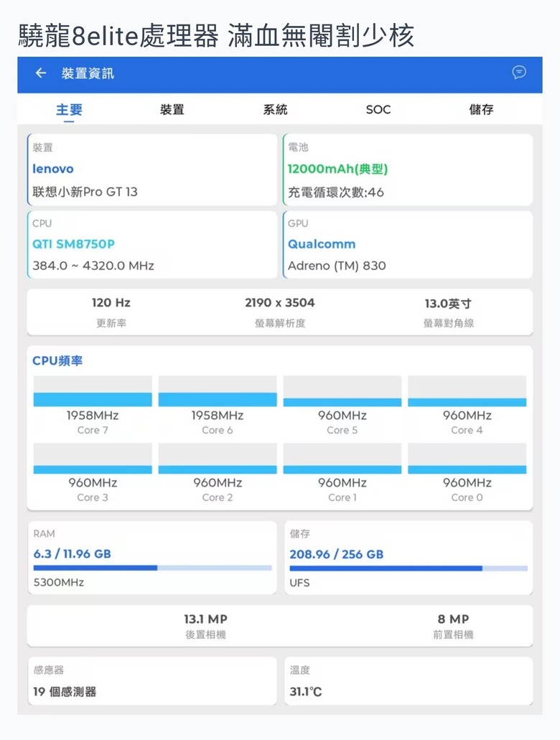Switch to the 系統 tab
Screen dimensions: 560x740
click(275, 110)
